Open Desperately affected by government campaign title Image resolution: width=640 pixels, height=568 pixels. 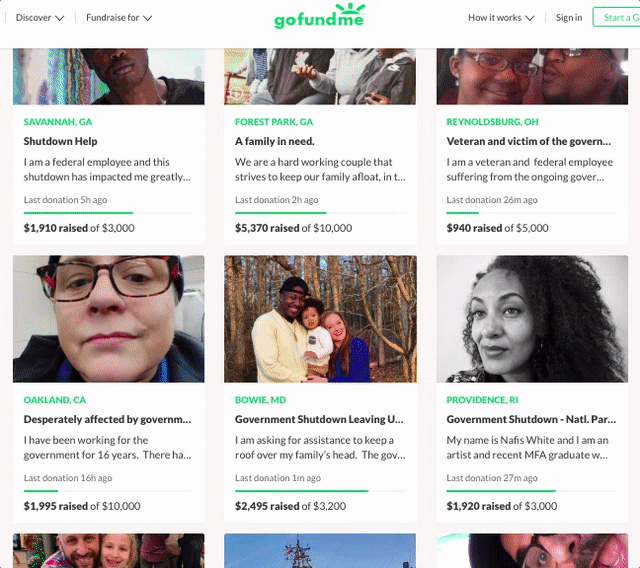click(x=107, y=419)
